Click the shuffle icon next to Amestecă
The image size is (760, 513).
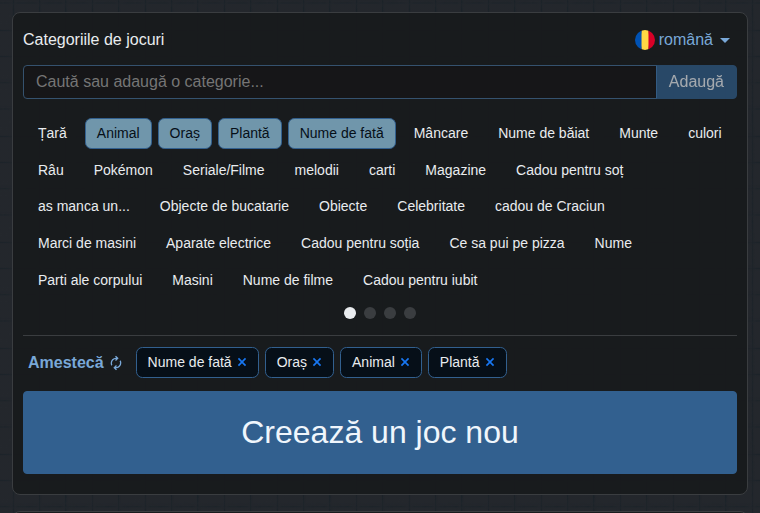coord(116,363)
